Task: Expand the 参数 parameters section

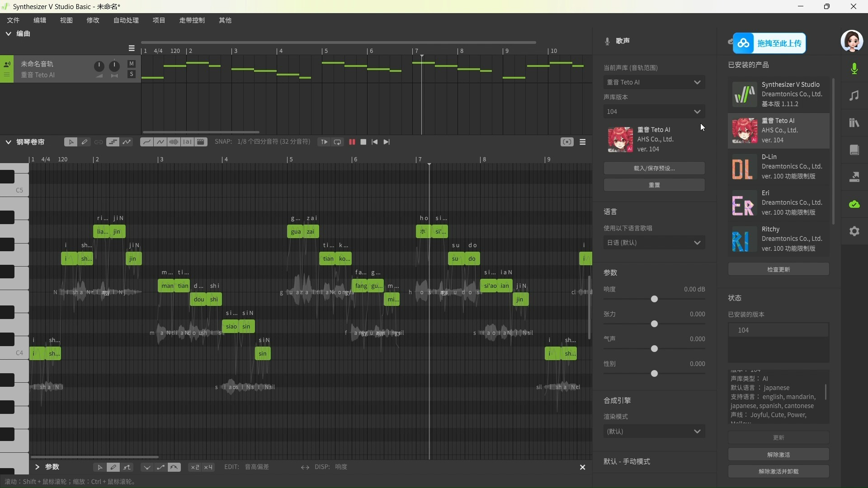Action: point(37,467)
